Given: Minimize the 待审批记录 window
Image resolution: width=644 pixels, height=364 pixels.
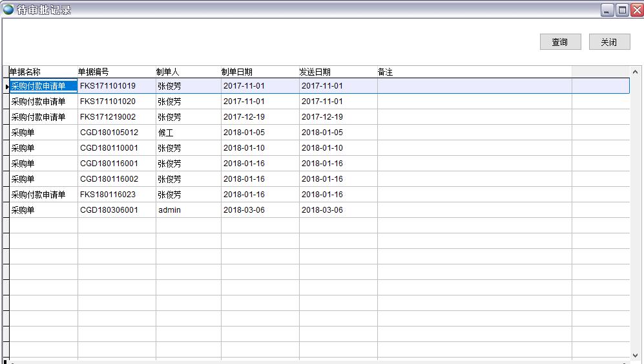Looking at the screenshot, I should pos(607,10).
